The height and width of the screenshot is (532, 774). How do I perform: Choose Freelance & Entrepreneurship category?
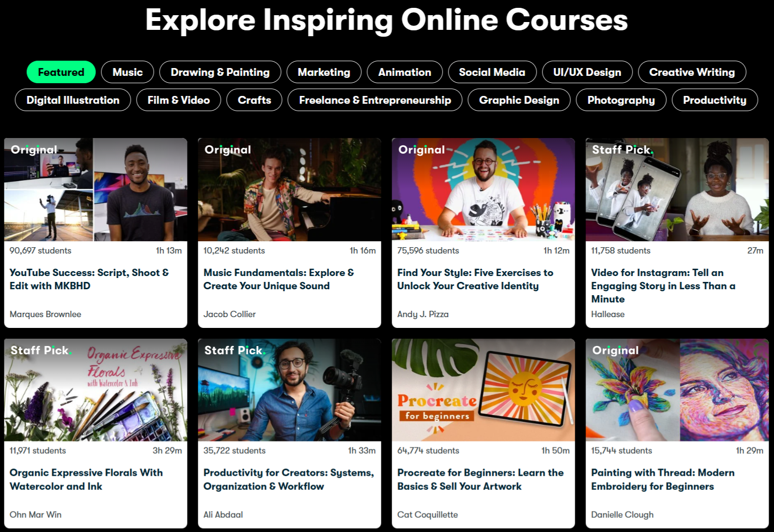(x=375, y=100)
